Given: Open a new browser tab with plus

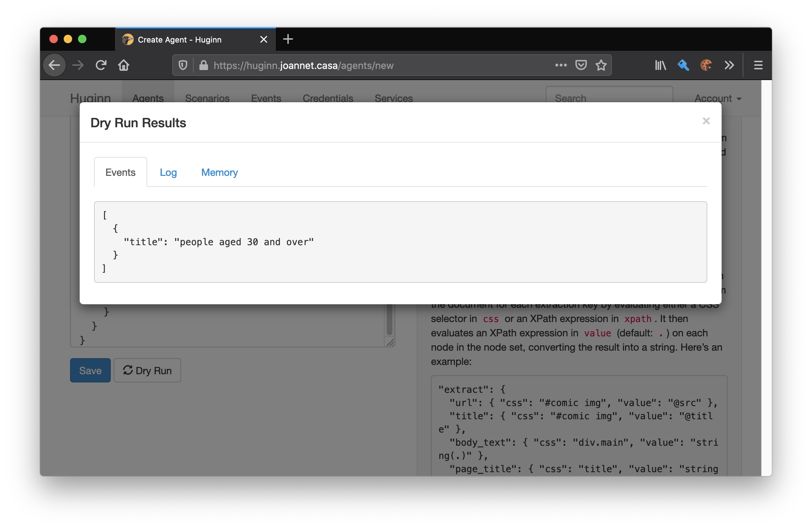Looking at the screenshot, I should pyautogui.click(x=288, y=39).
